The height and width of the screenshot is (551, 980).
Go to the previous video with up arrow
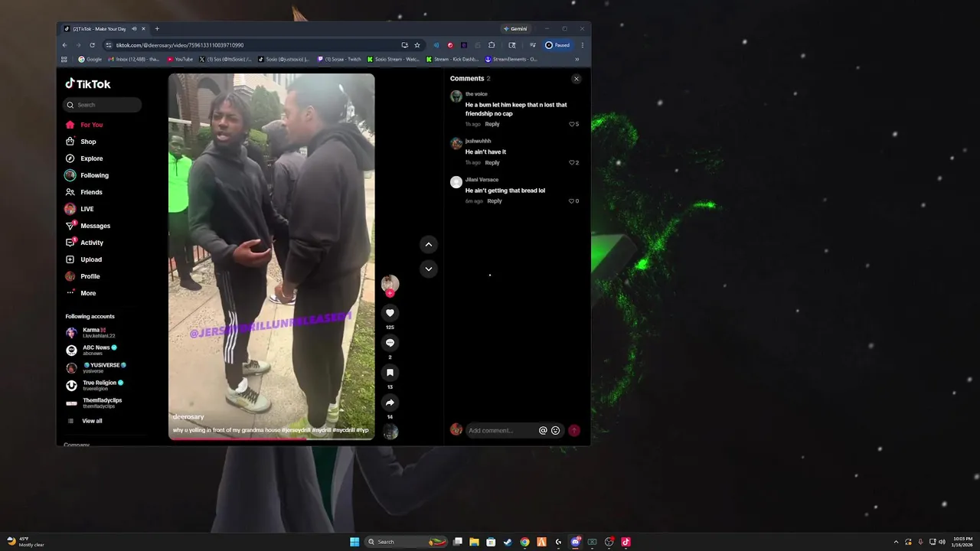429,244
